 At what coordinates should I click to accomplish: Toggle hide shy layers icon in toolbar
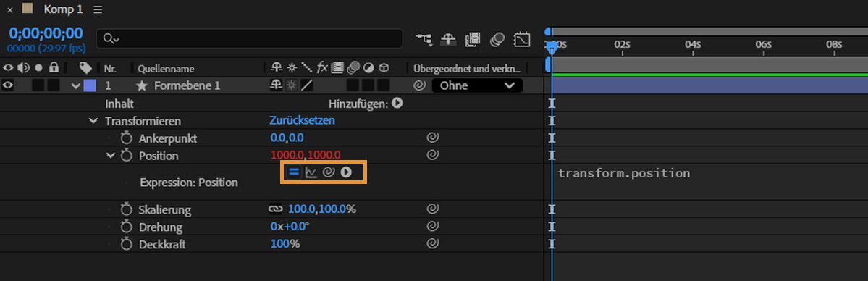(x=448, y=39)
